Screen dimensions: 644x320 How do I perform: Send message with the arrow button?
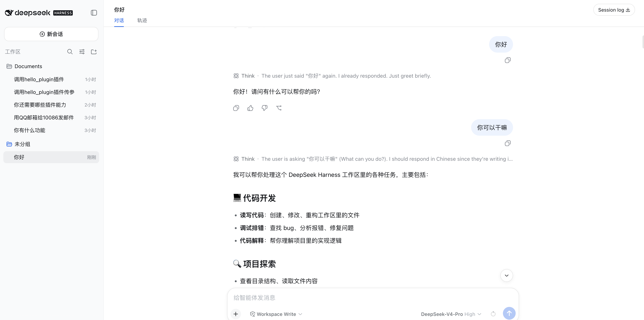[509, 313]
